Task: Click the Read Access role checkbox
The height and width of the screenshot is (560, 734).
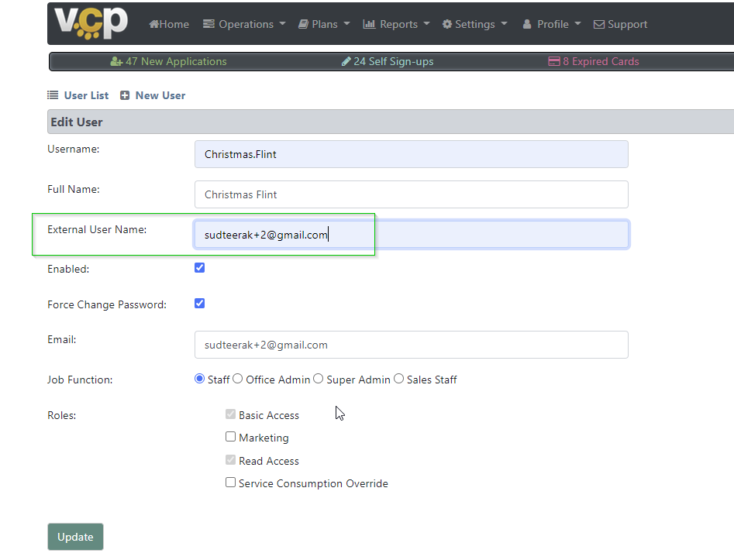Action: pos(230,460)
